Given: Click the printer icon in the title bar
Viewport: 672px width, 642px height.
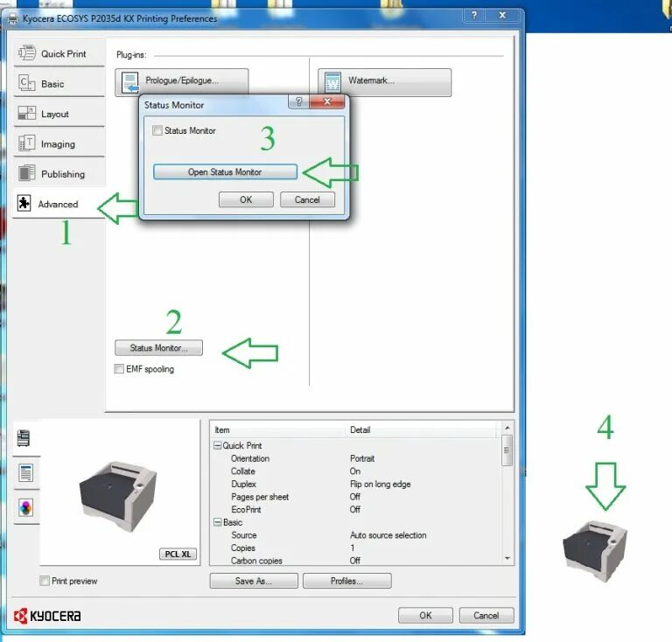Looking at the screenshot, I should 13,19.
